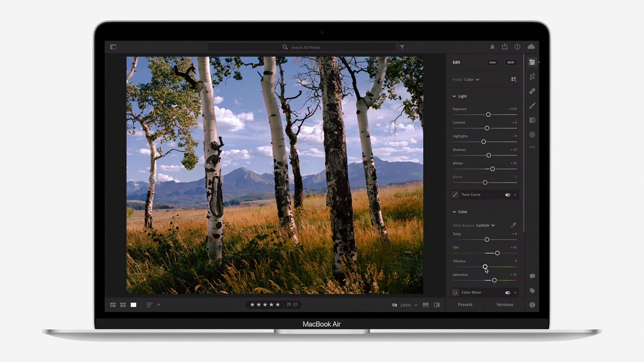Screen dimensions: 644x362
Task: Open the cloud sync status icon
Action: 531,47
